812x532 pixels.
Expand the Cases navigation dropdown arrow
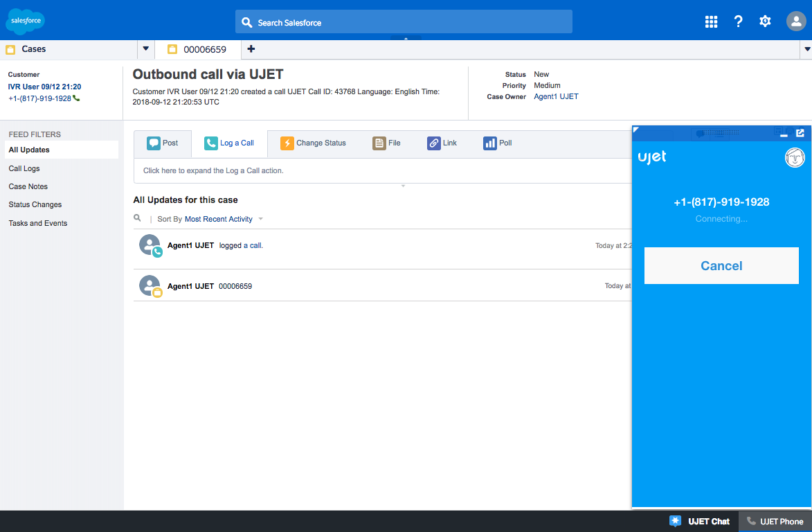tap(145, 49)
